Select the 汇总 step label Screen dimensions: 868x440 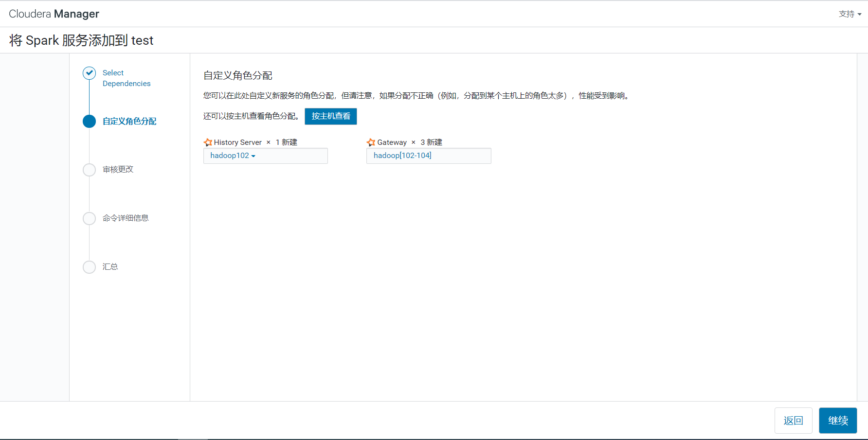pyautogui.click(x=110, y=266)
